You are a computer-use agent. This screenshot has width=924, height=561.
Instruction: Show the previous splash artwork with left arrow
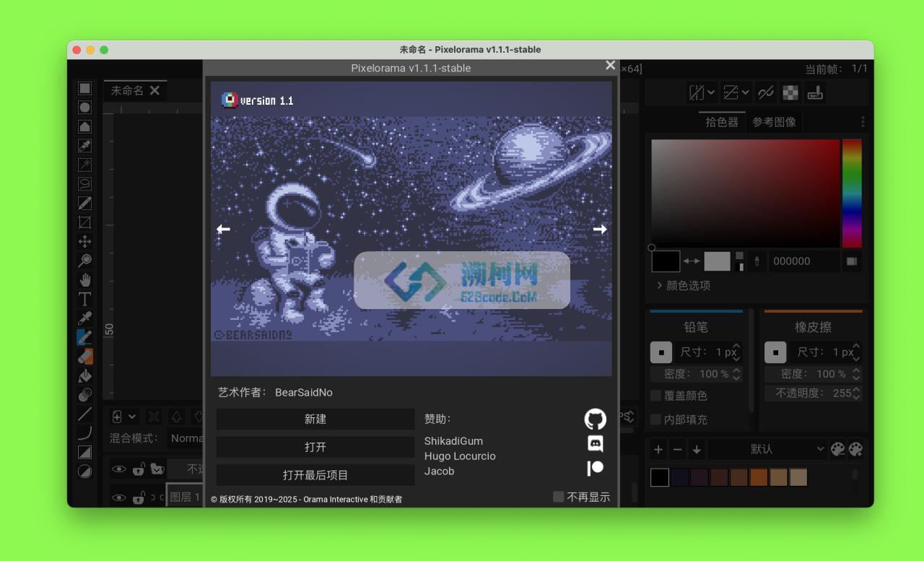click(223, 229)
